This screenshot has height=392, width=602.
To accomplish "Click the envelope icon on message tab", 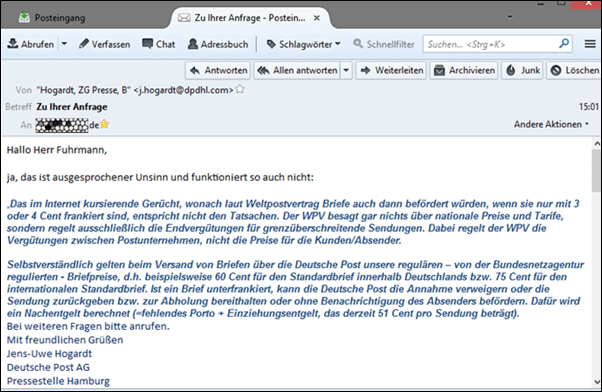I will (x=184, y=18).
